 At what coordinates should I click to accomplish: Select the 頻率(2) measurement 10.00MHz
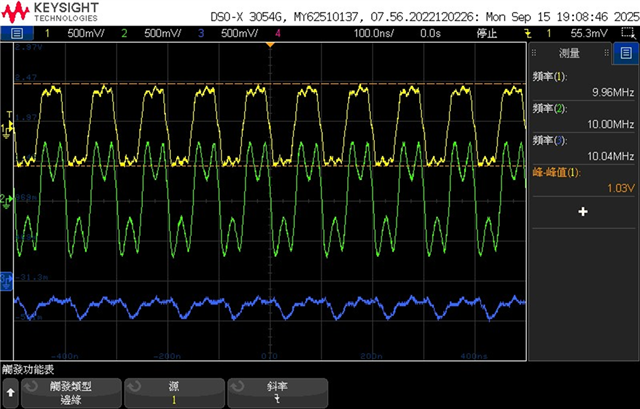click(583, 117)
